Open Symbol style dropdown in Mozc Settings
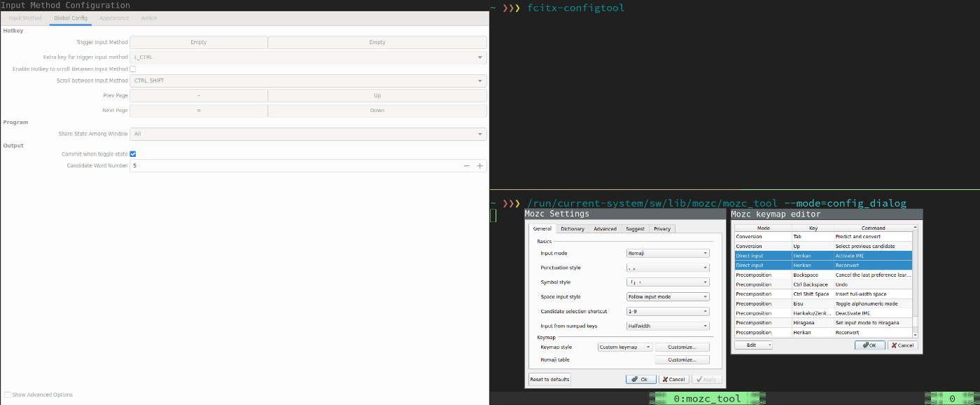This screenshot has width=980, height=405. 668,282
